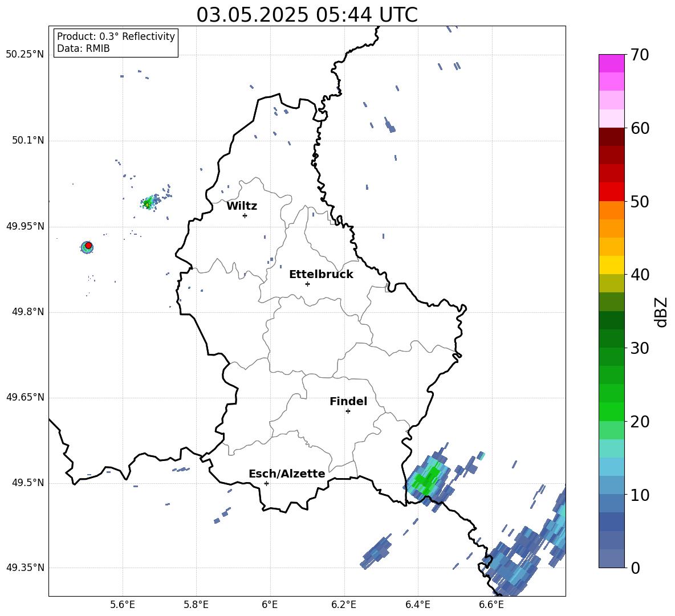This screenshot has width=675, height=616.
Task: Click the dark red swatch below 60
Action: [x=611, y=137]
